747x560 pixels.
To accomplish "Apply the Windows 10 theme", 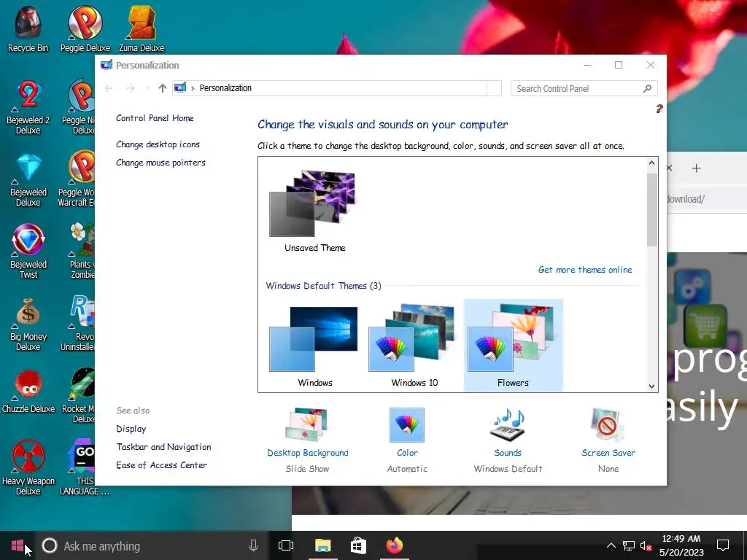I will pos(414,346).
